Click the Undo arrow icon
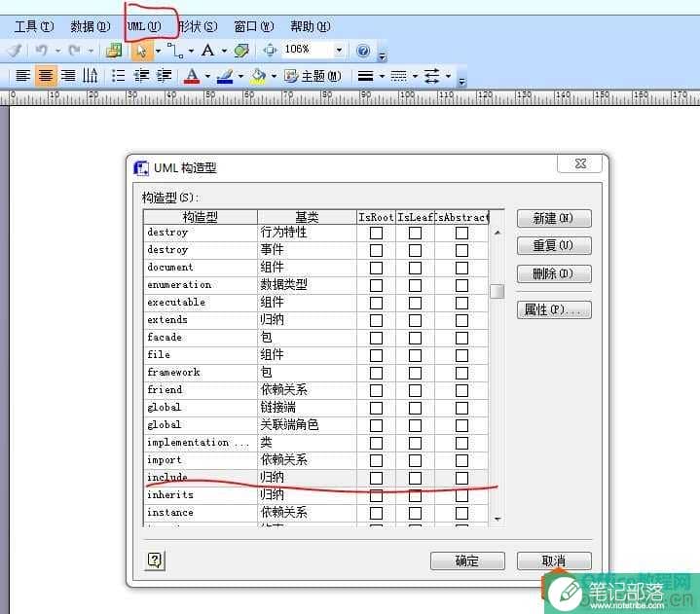Viewport: 700px width, 614px height. [42, 51]
